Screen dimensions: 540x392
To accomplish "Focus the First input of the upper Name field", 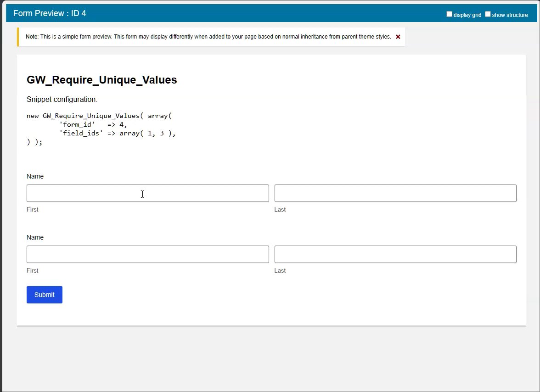I will pyautogui.click(x=147, y=193).
